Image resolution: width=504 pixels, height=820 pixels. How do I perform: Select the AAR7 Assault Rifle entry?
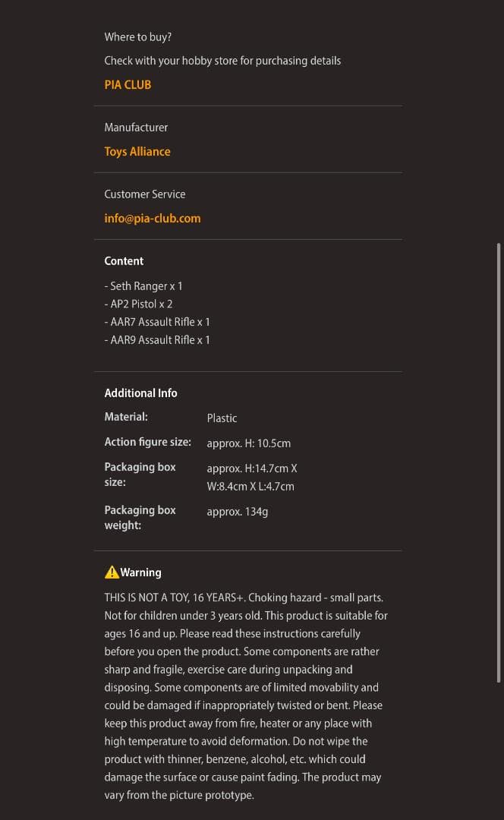[x=157, y=322]
